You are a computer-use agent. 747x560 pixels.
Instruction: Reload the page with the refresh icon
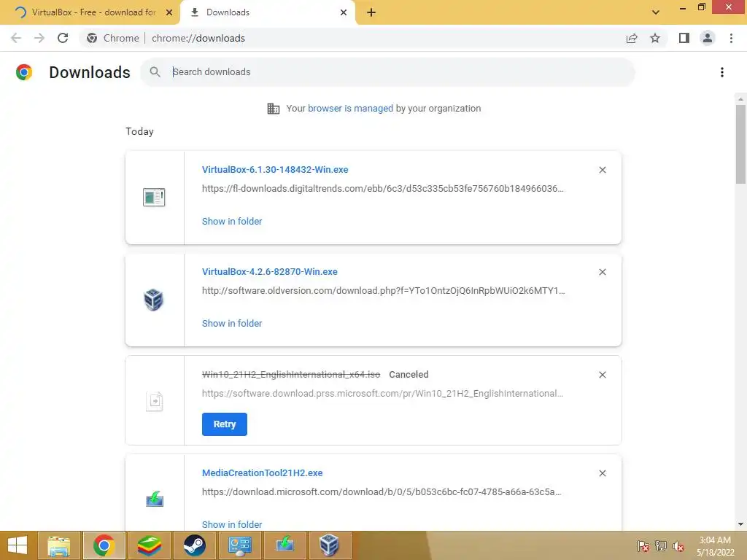point(63,38)
